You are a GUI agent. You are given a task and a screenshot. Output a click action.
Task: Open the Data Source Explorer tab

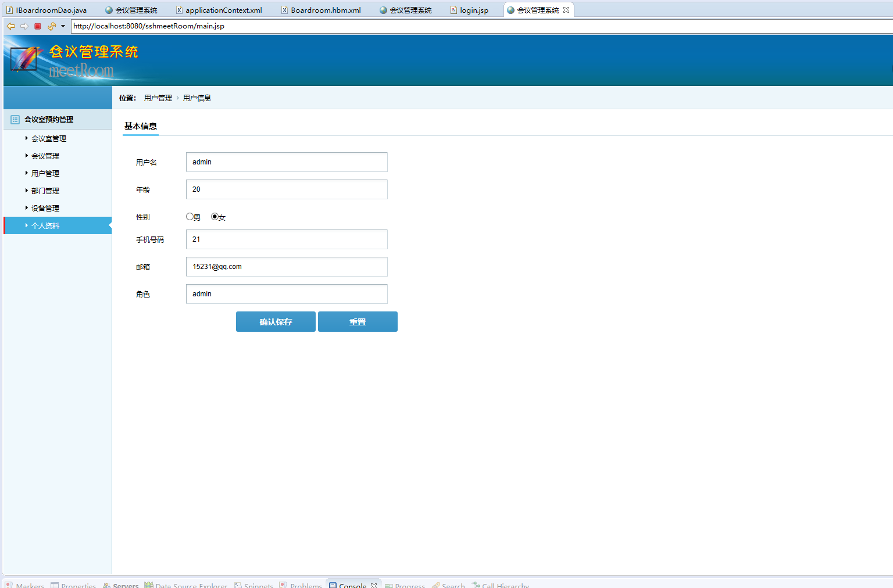(186, 585)
